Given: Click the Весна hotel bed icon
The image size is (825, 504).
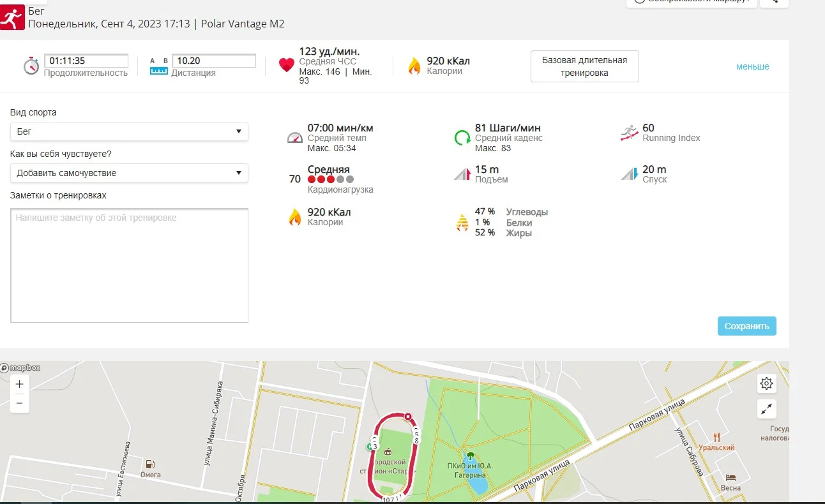Looking at the screenshot, I should coord(731,477).
